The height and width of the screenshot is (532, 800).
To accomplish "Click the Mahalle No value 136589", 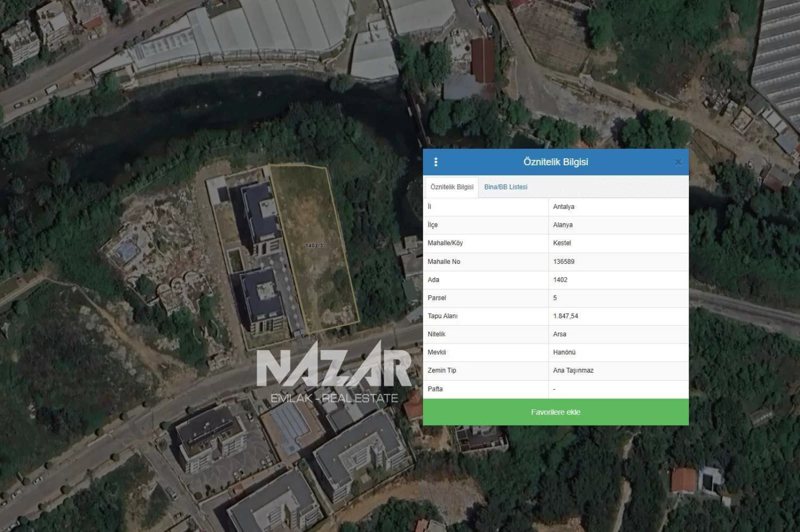I will coord(563,261).
